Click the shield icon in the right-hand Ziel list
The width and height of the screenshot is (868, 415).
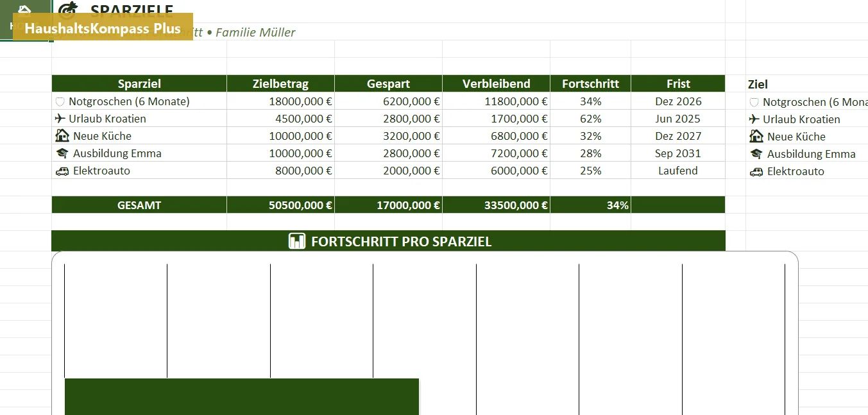[754, 102]
